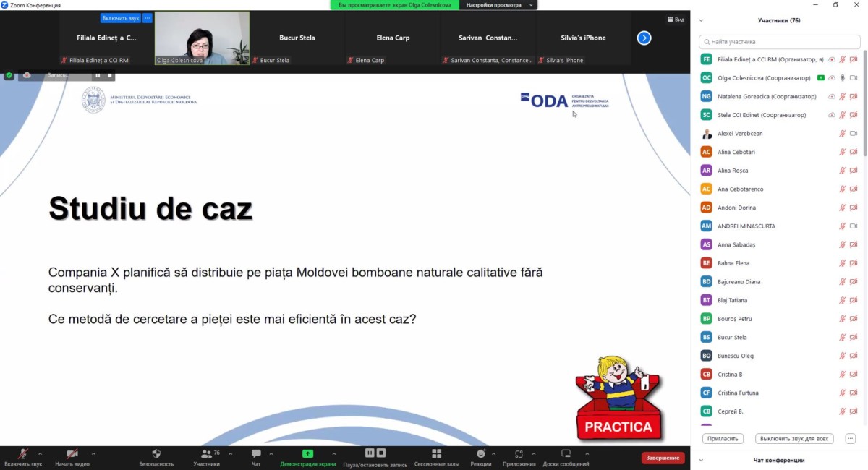Toggle muted mic icon for Natalena Goreacica
The width and height of the screenshot is (868, 470).
pyautogui.click(x=842, y=96)
